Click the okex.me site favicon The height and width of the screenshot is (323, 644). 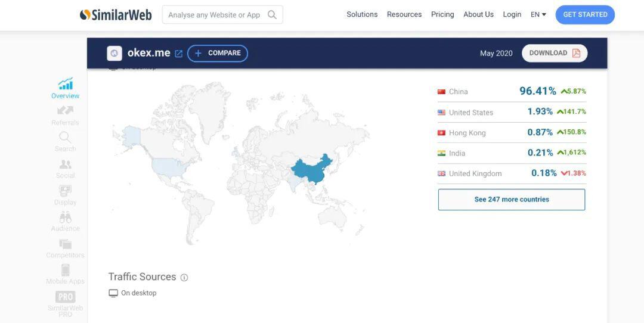[114, 53]
